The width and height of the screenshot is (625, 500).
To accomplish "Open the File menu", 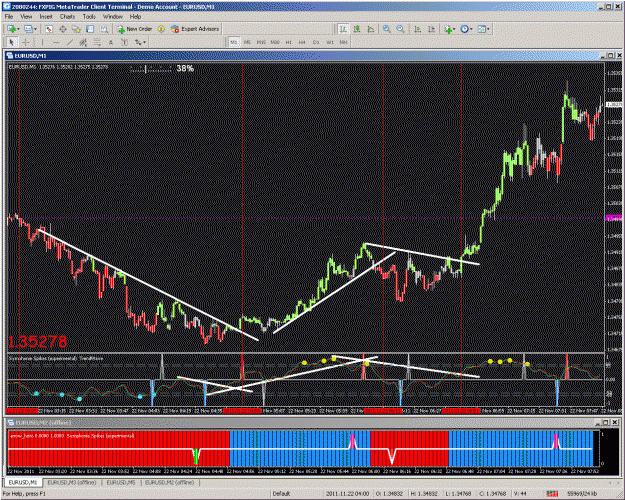I will (x=9, y=16).
